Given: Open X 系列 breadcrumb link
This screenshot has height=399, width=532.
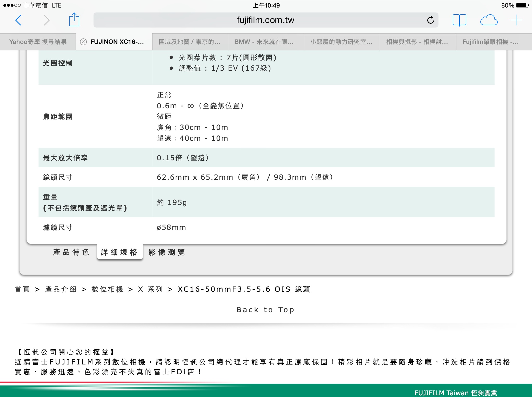Looking at the screenshot, I should click(150, 289).
